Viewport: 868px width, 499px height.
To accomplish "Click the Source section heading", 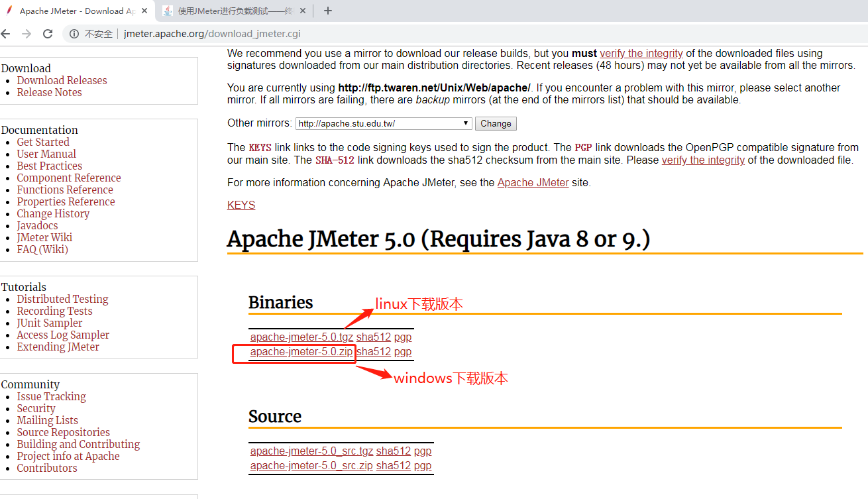I will click(x=275, y=417).
